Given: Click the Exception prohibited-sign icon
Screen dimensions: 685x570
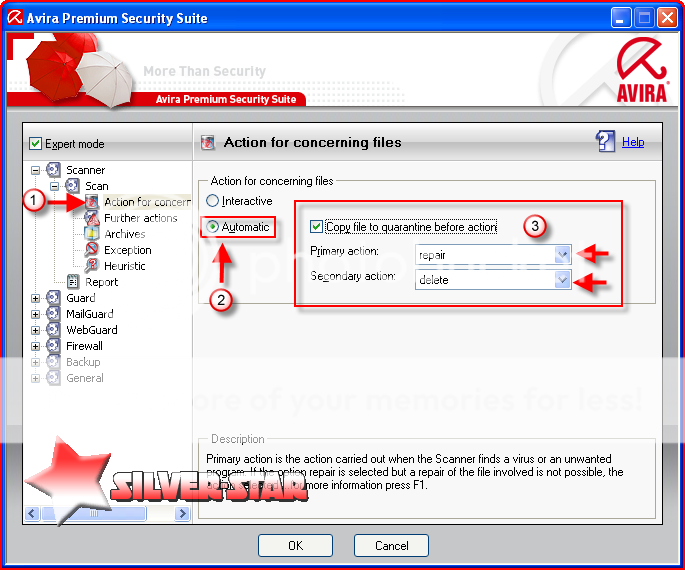Looking at the screenshot, I should click(92, 249).
